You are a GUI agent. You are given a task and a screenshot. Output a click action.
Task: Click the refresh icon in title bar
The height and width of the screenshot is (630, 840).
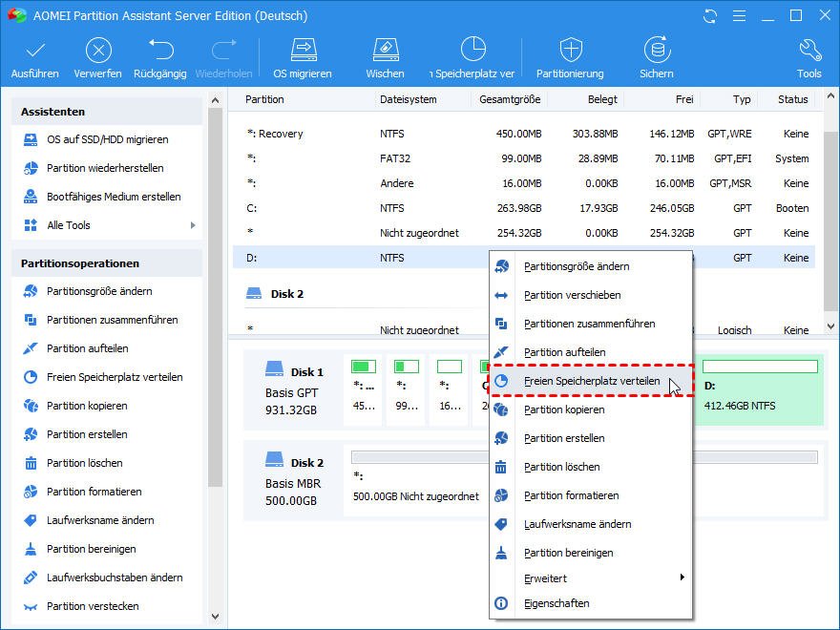pos(709,16)
